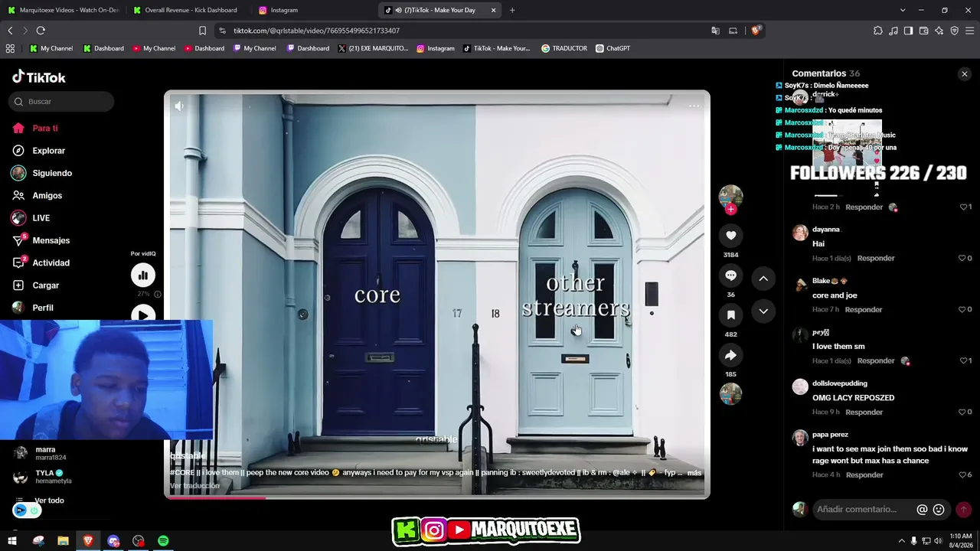The image size is (980, 551).
Task: Open comments via the speech bubble icon
Action: [x=730, y=275]
